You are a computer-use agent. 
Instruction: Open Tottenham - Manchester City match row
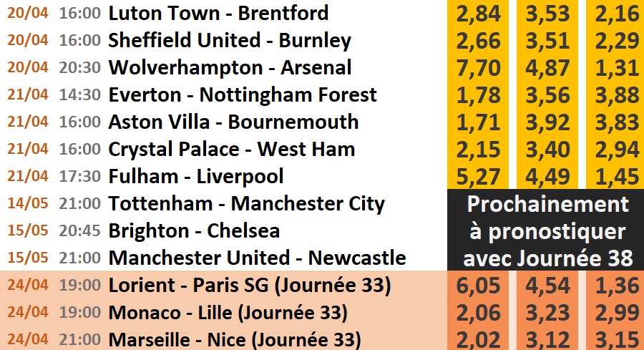(x=247, y=204)
